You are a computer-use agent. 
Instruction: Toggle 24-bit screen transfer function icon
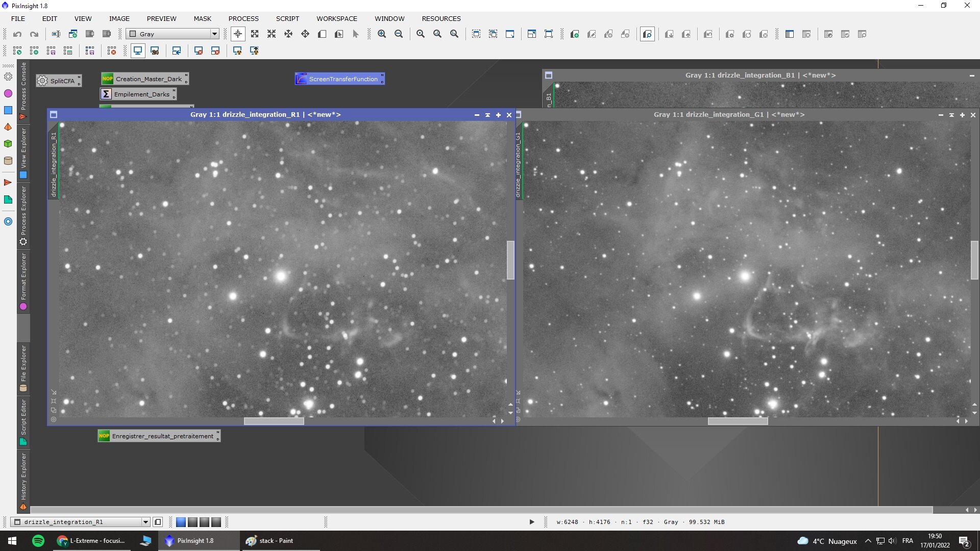point(155,51)
